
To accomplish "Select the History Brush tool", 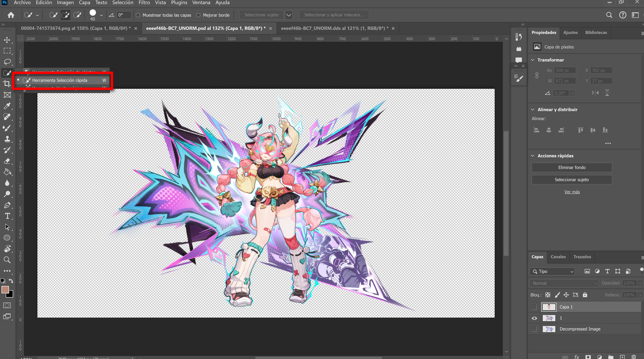I will point(7,150).
